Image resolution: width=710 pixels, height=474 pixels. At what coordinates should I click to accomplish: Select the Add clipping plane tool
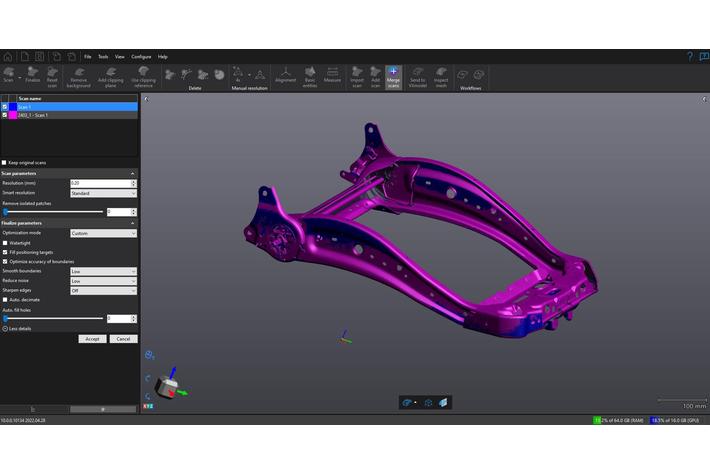pos(110,76)
